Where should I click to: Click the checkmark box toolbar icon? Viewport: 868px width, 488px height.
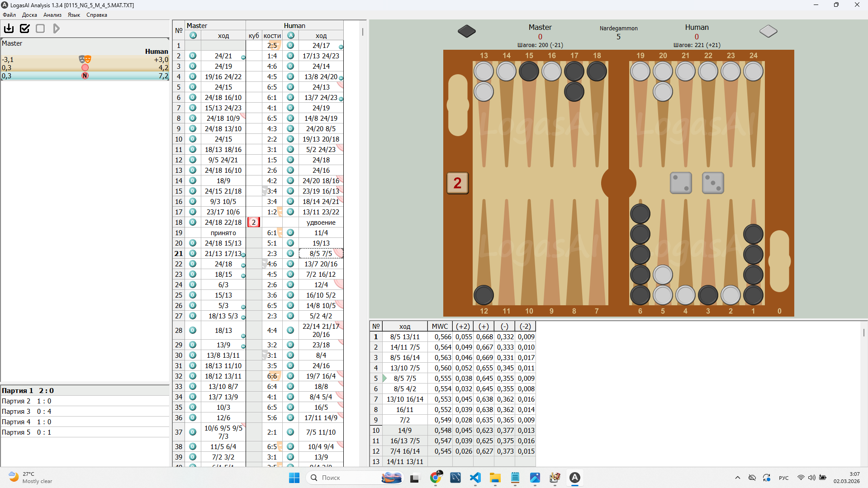(25, 28)
